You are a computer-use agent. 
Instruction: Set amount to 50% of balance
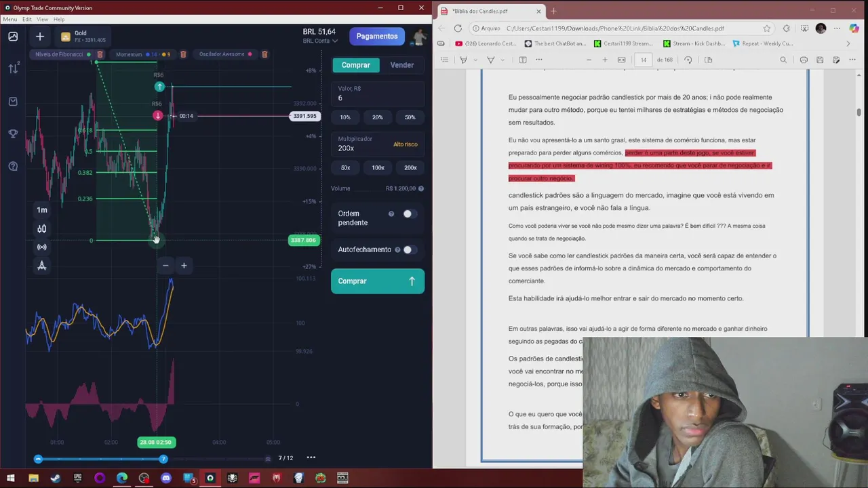pos(410,117)
